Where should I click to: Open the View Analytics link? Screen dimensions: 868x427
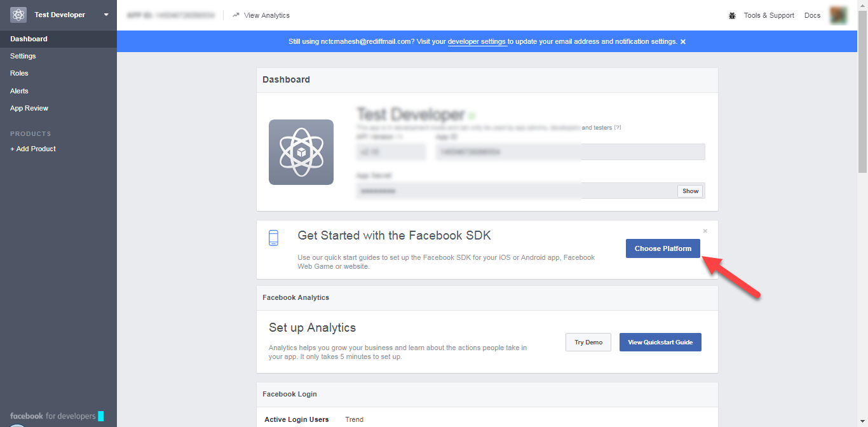267,15
